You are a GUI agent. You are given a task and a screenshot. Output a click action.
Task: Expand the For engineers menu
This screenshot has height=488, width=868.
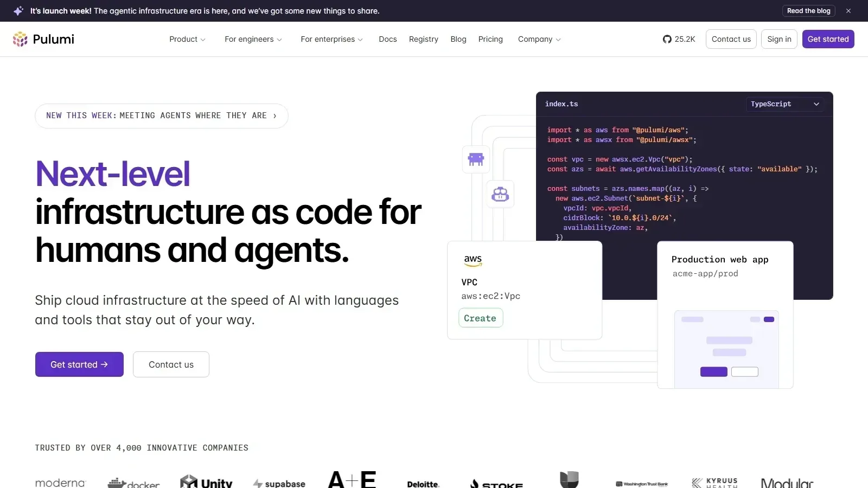click(x=253, y=39)
